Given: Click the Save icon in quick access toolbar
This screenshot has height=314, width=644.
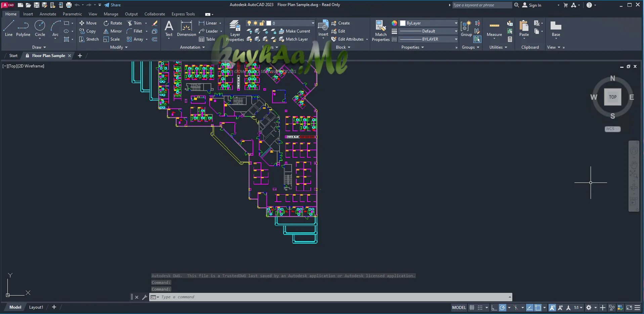Looking at the screenshot, I should click(37, 5).
